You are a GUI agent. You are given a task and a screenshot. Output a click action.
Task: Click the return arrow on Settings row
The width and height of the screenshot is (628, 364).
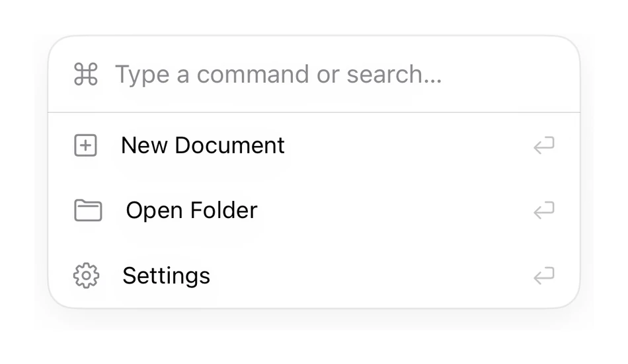[x=544, y=275]
